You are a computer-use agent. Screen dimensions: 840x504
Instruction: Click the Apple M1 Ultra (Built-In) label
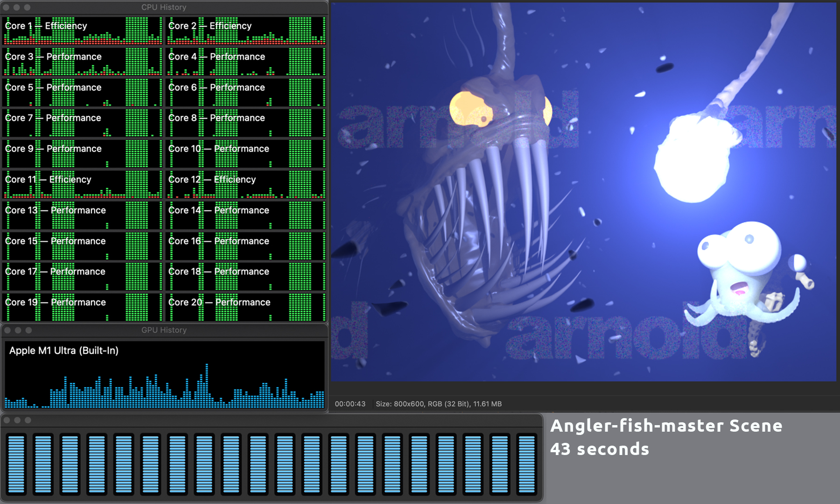(64, 351)
